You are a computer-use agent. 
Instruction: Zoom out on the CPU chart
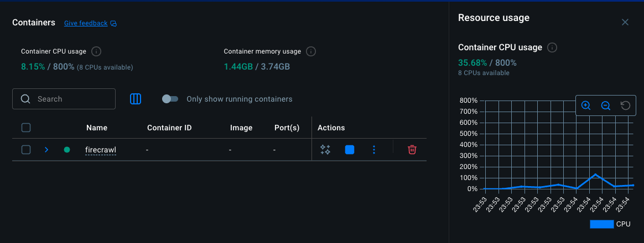(606, 105)
